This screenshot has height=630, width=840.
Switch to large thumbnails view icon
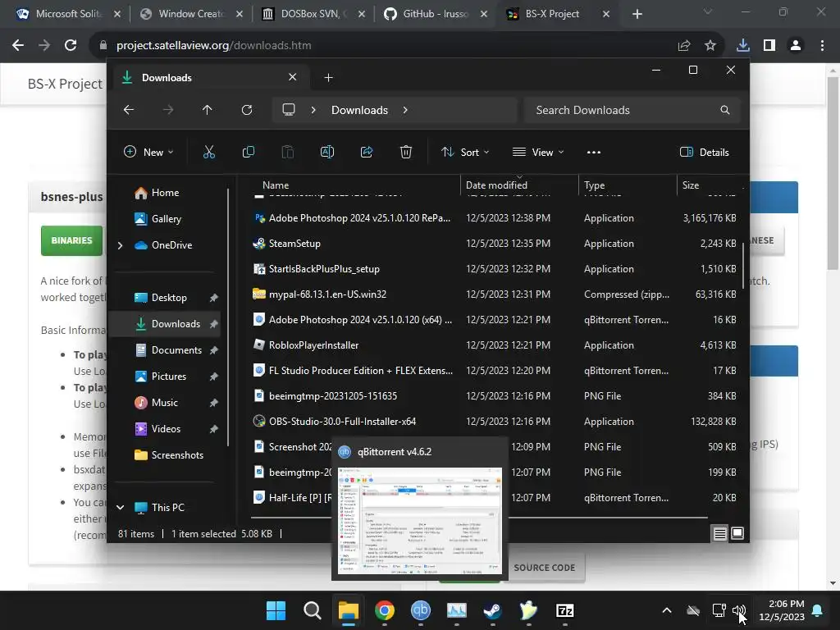click(737, 533)
